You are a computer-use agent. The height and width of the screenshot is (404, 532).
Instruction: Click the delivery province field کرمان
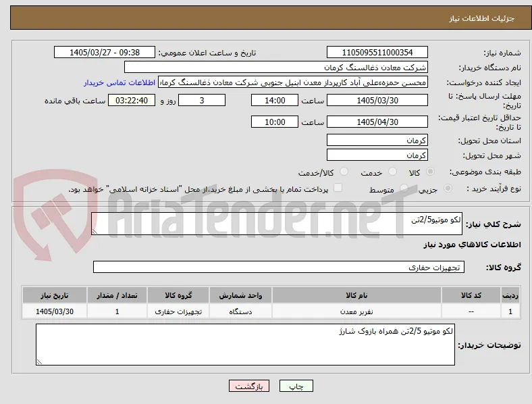(377, 141)
